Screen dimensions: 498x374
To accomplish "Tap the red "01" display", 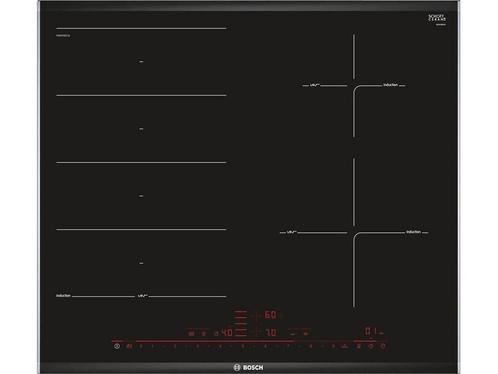I will coord(371,331).
